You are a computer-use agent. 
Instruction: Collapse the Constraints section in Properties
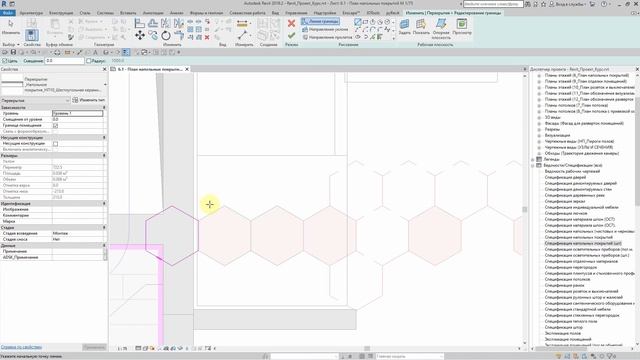[104, 107]
